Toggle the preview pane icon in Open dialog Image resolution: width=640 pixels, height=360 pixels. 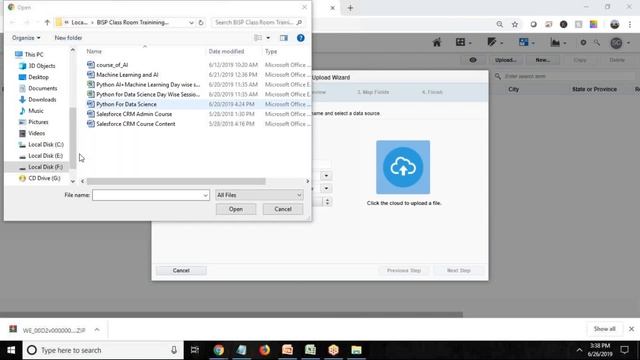click(284, 38)
